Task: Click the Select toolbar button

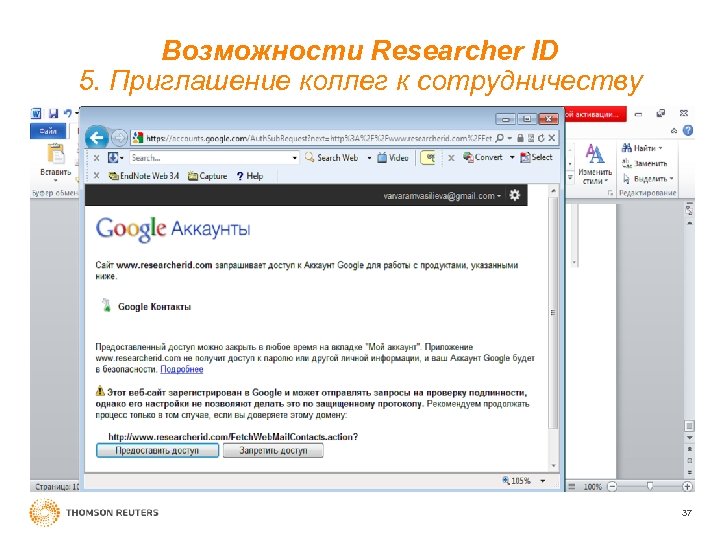Action: 536,157
